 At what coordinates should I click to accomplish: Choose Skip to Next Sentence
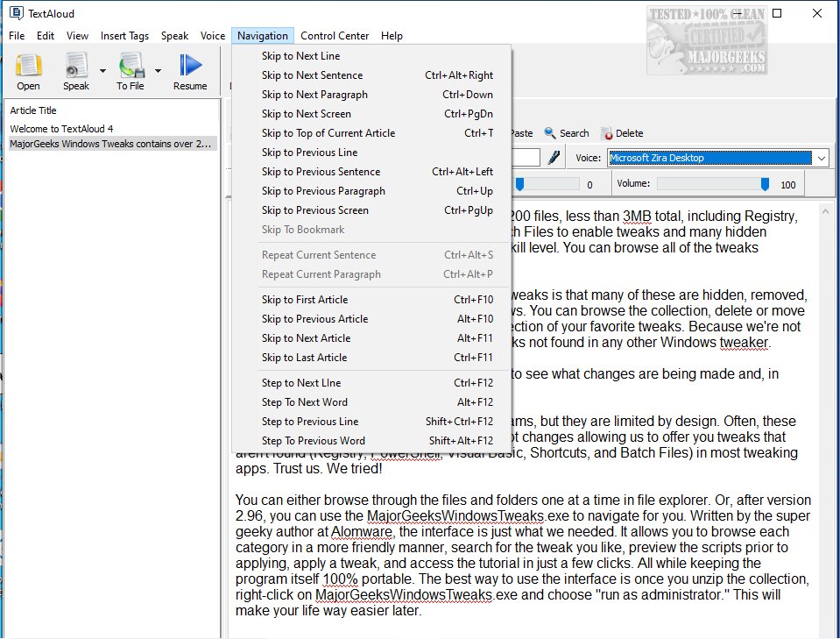(x=371, y=75)
